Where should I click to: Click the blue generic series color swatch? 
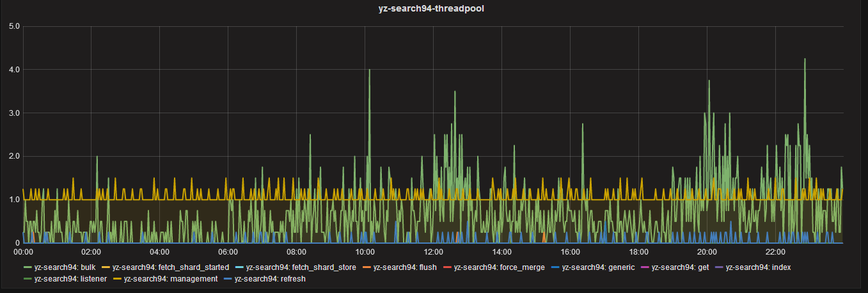click(556, 267)
